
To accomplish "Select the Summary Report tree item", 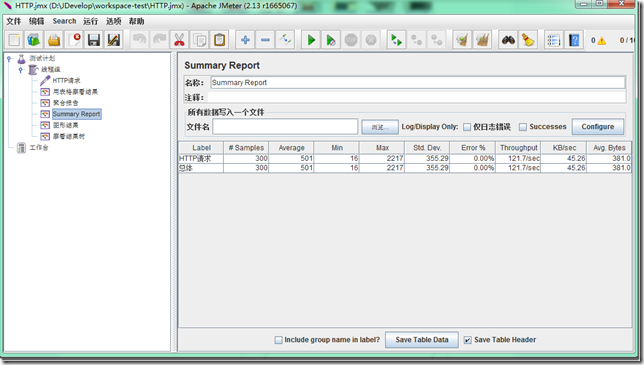I will click(x=76, y=114).
